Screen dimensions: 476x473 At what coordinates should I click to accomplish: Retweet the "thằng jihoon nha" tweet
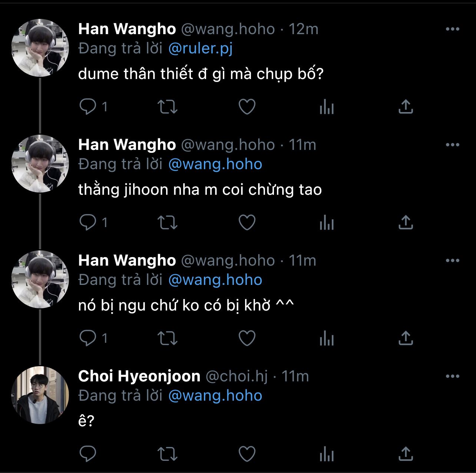[168, 223]
